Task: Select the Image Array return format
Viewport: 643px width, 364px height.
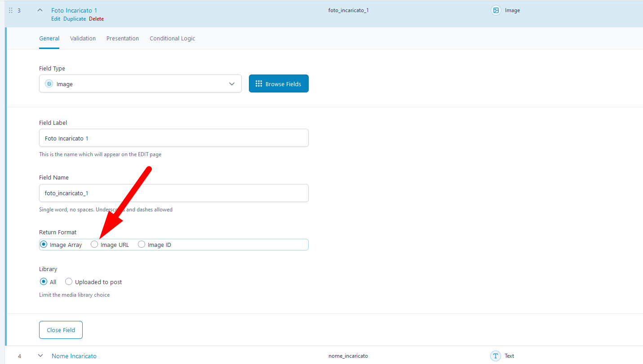Action: click(x=44, y=245)
